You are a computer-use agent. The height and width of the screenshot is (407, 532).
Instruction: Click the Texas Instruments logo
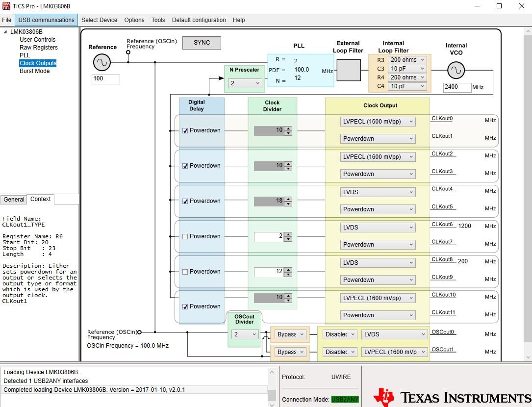coord(452,397)
